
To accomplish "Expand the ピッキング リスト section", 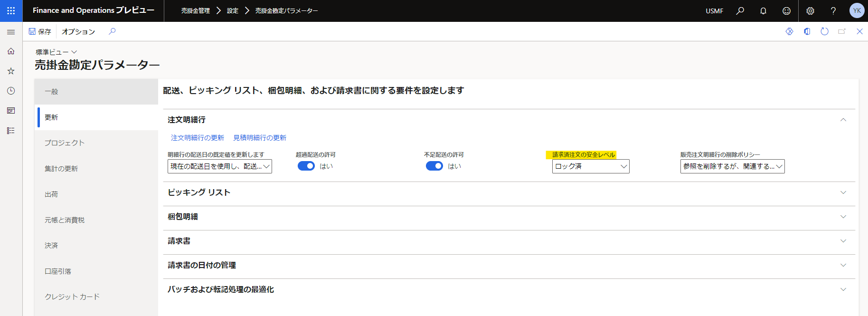I will [509, 192].
